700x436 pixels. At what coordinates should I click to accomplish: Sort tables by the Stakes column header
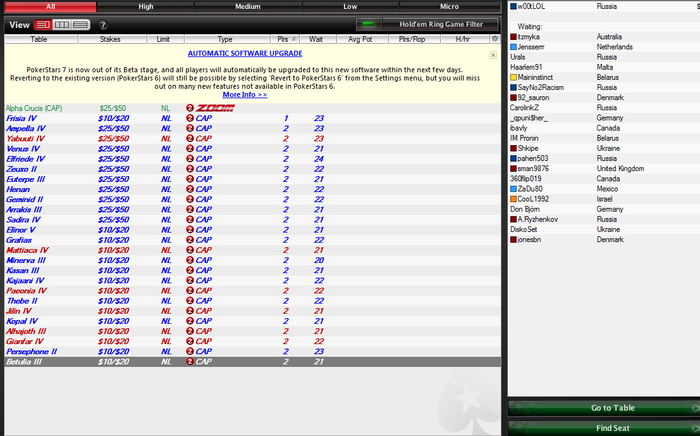coord(110,39)
